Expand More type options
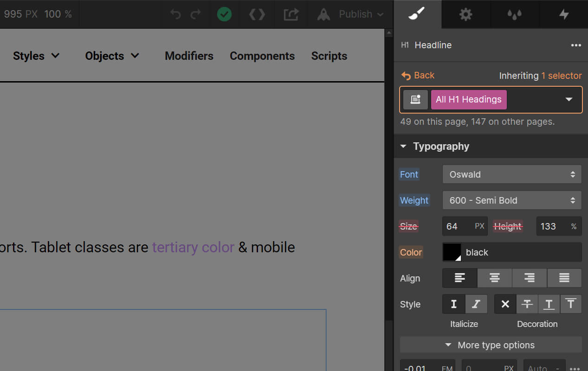The width and height of the screenshot is (588, 371). click(491, 345)
